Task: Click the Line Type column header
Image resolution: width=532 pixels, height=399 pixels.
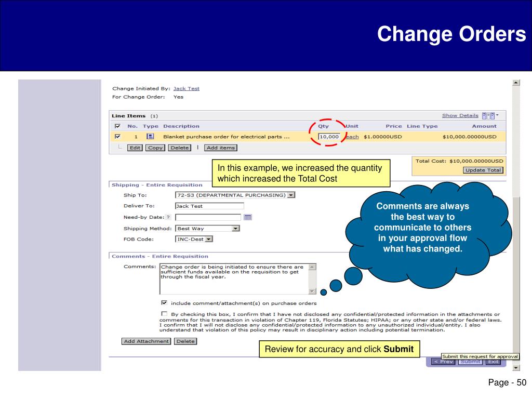Action: [422, 126]
